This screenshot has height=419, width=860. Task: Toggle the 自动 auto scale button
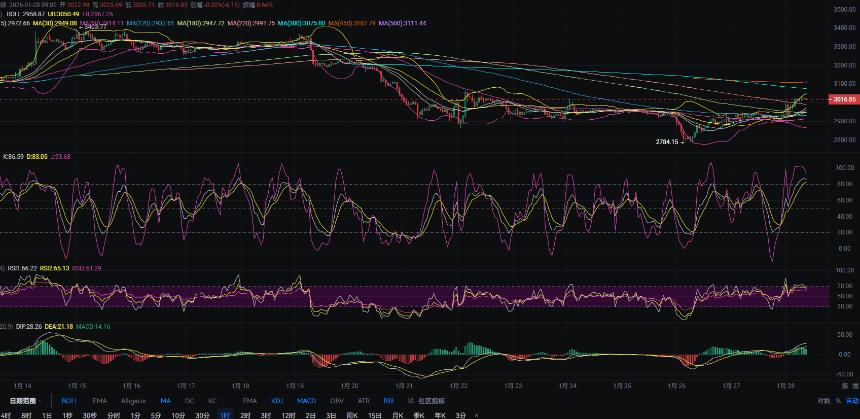(x=852, y=401)
